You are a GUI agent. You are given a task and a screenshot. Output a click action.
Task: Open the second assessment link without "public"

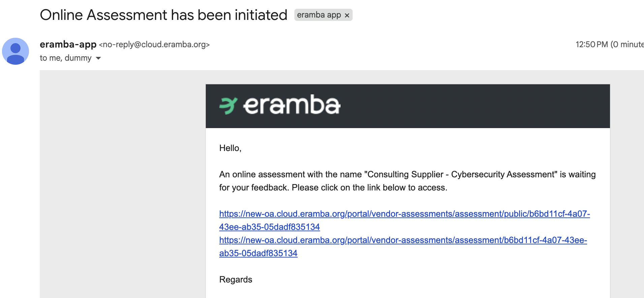[403, 240]
